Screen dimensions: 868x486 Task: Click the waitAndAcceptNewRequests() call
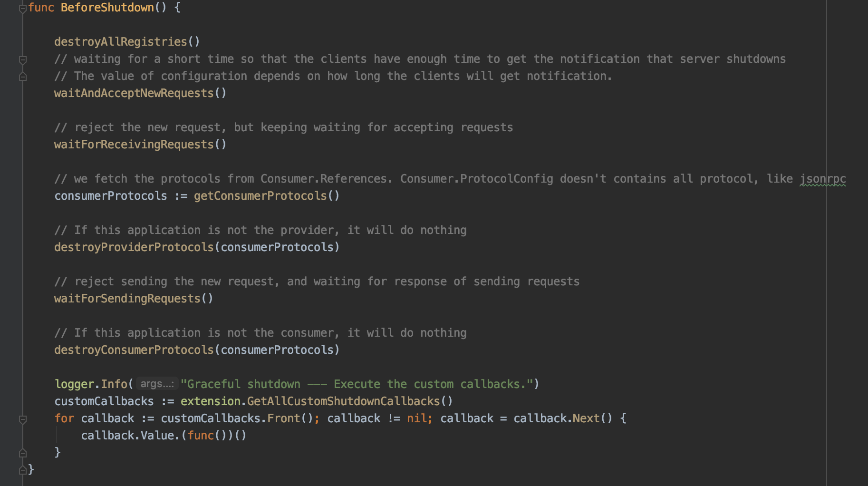tap(140, 93)
